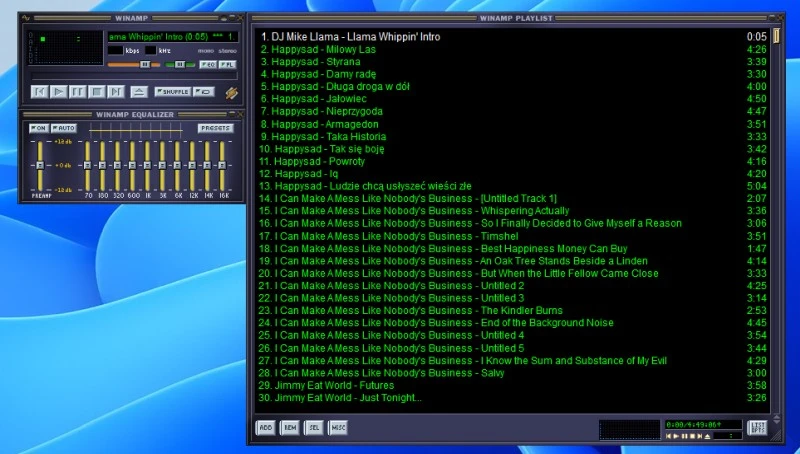Open the playlist ADD menu
Image resolution: width=800 pixels, height=454 pixels.
[x=266, y=427]
